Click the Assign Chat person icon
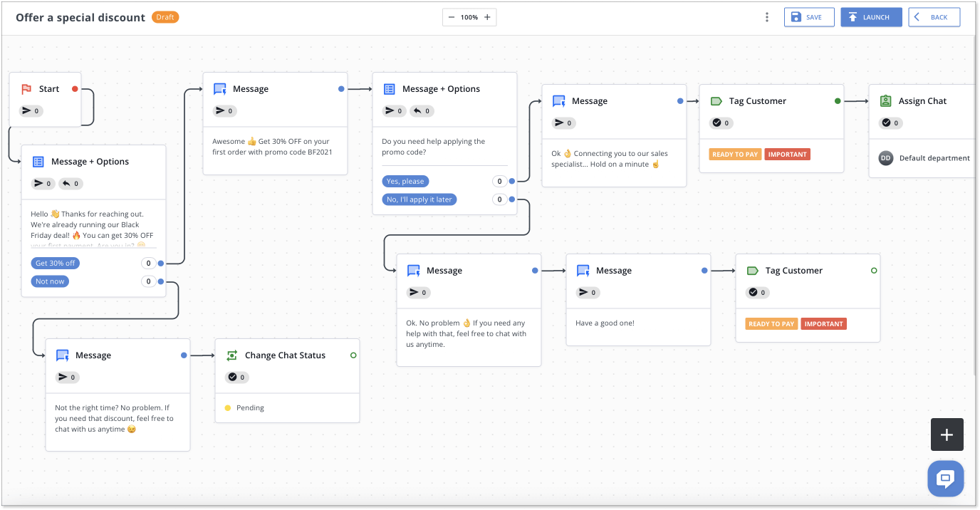Screen dimensions: 980x510 coord(886,101)
